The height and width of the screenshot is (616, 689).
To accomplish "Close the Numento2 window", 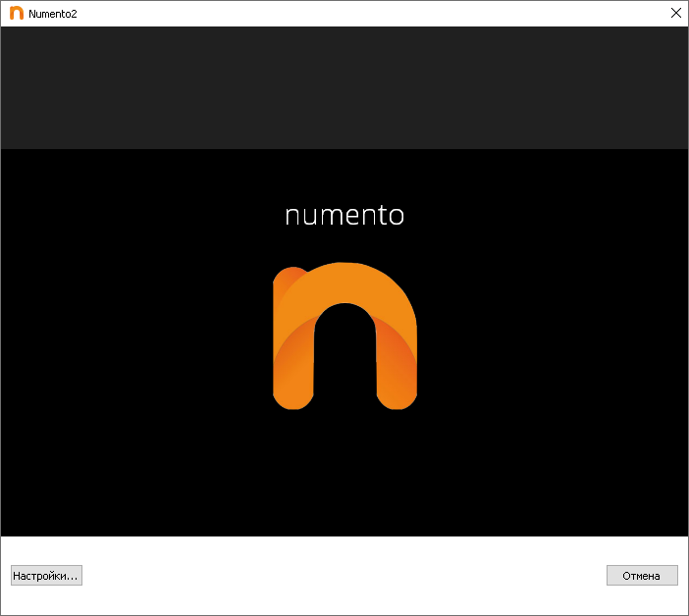I will click(x=675, y=13).
